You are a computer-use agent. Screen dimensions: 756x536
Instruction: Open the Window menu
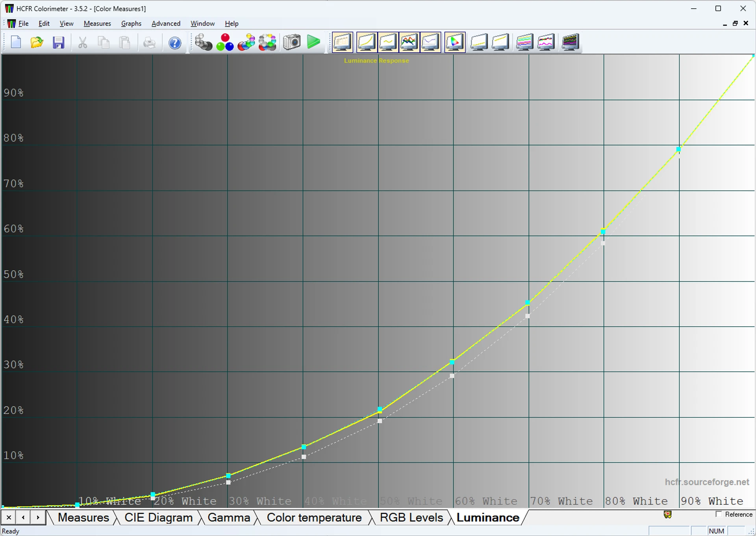pos(202,24)
